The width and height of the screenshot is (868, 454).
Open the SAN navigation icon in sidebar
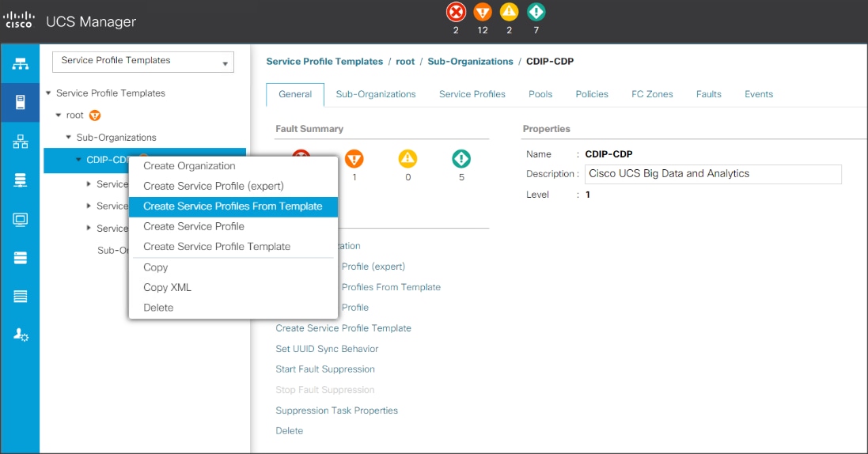[20, 180]
